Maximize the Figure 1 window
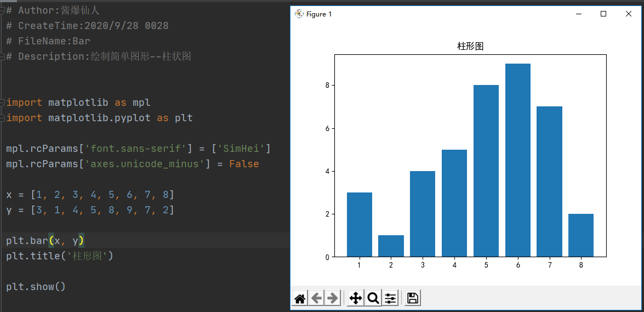Viewport: 644px width, 312px height. pos(603,14)
